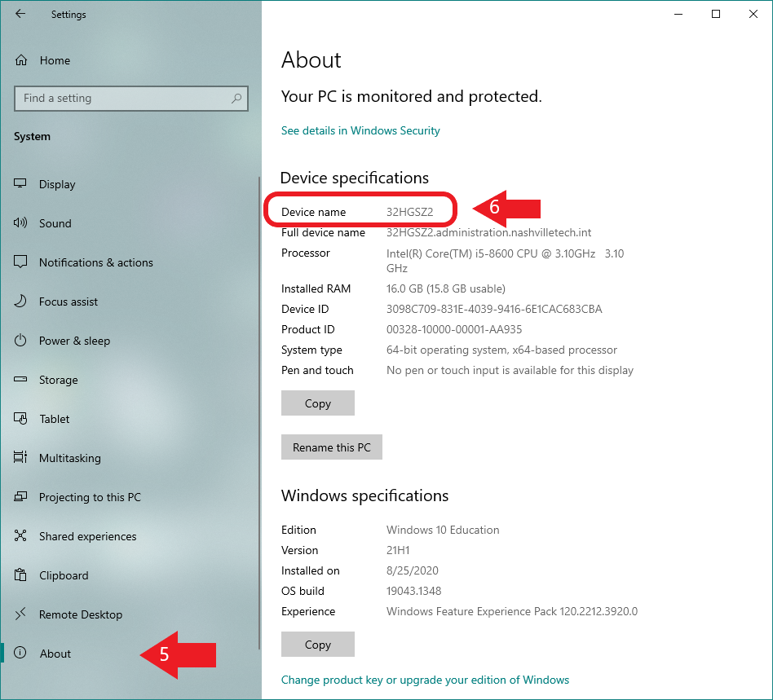Click the Projecting to this PC icon
The image size is (773, 700).
(20, 496)
